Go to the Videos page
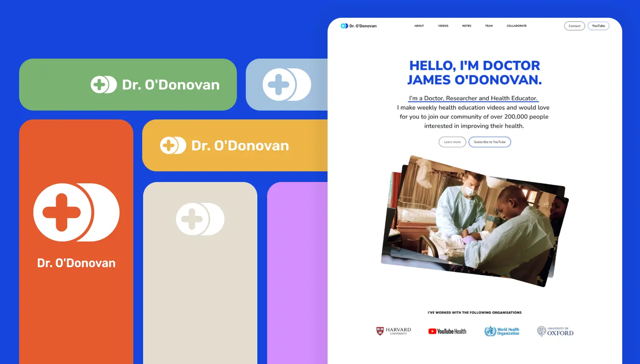The width and height of the screenshot is (640, 364). pos(443,26)
